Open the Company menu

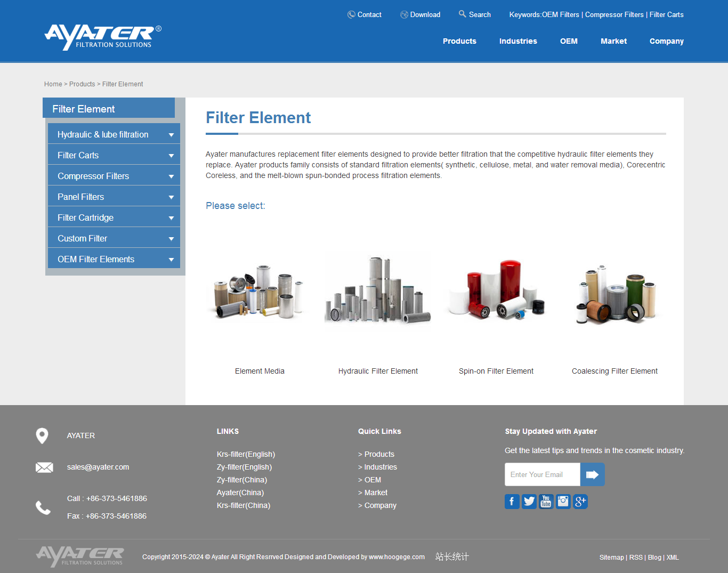coord(666,41)
